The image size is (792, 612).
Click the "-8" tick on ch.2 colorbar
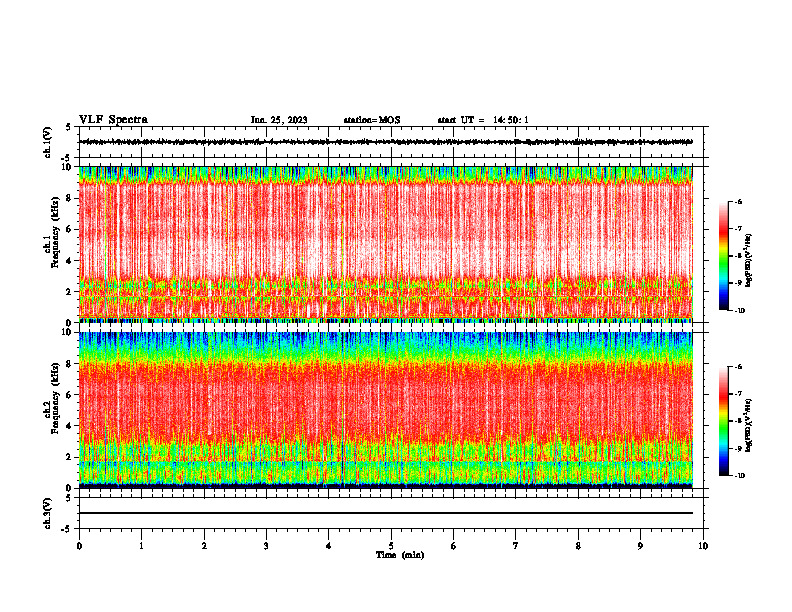pos(738,421)
